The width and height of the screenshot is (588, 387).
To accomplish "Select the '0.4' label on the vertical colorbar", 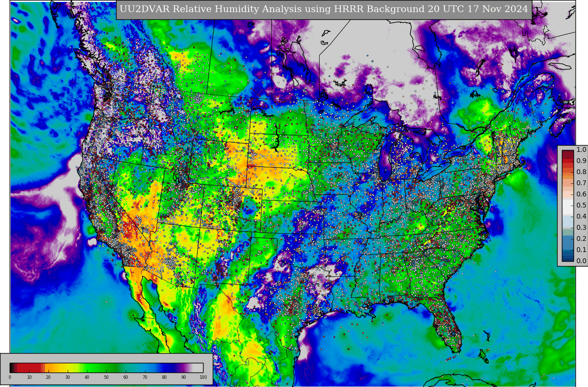I will [x=581, y=217].
